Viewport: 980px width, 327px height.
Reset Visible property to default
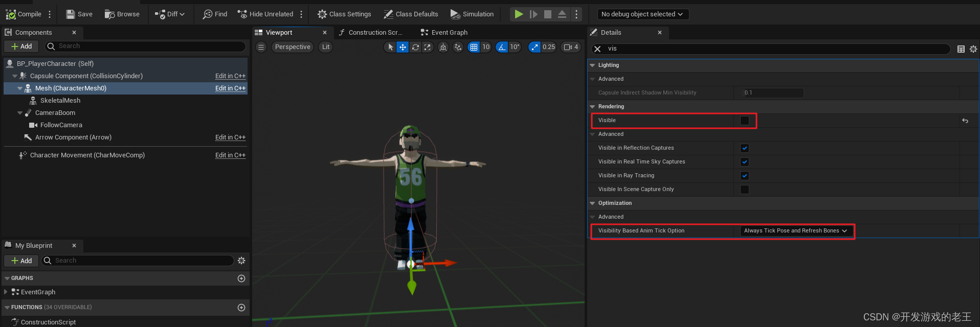tap(965, 121)
